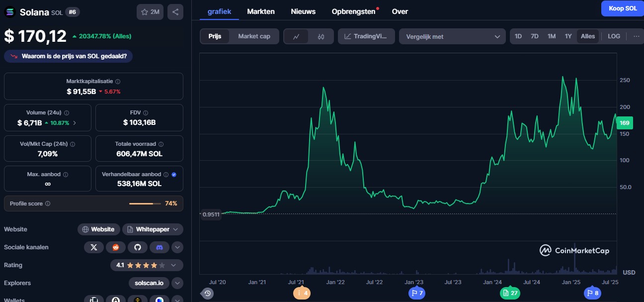The width and height of the screenshot is (644, 302).
Task: Set chart range to 1D
Action: coord(518,36)
